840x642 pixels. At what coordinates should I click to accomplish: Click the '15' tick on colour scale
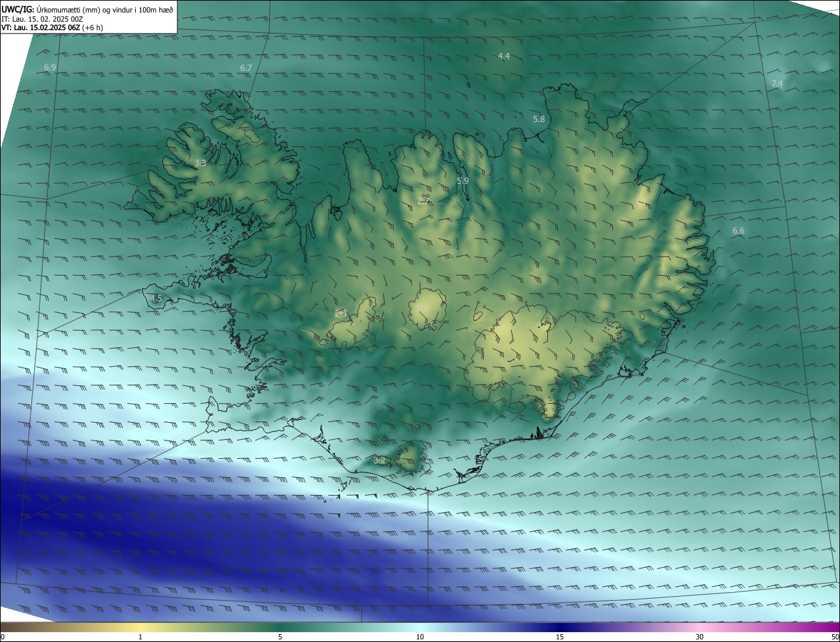tap(560, 637)
